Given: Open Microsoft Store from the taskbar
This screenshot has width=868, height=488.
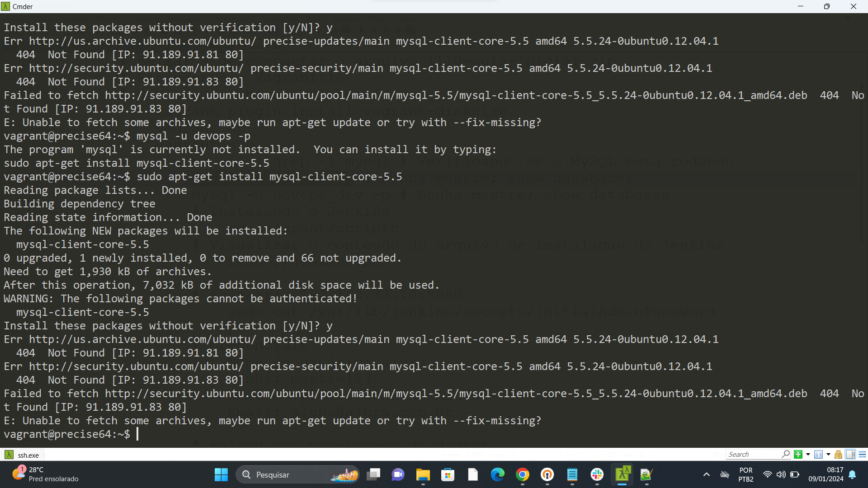Looking at the screenshot, I should pyautogui.click(x=448, y=475).
